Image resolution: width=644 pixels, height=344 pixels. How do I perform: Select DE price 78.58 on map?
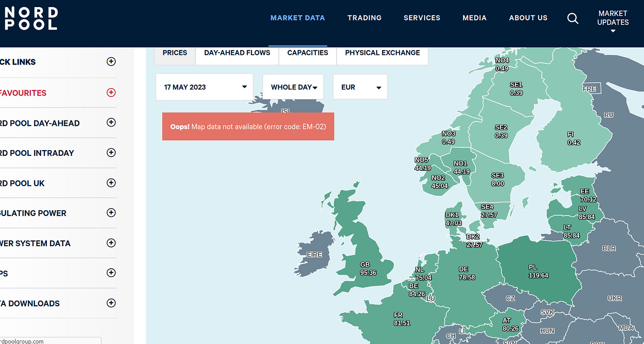tap(467, 277)
